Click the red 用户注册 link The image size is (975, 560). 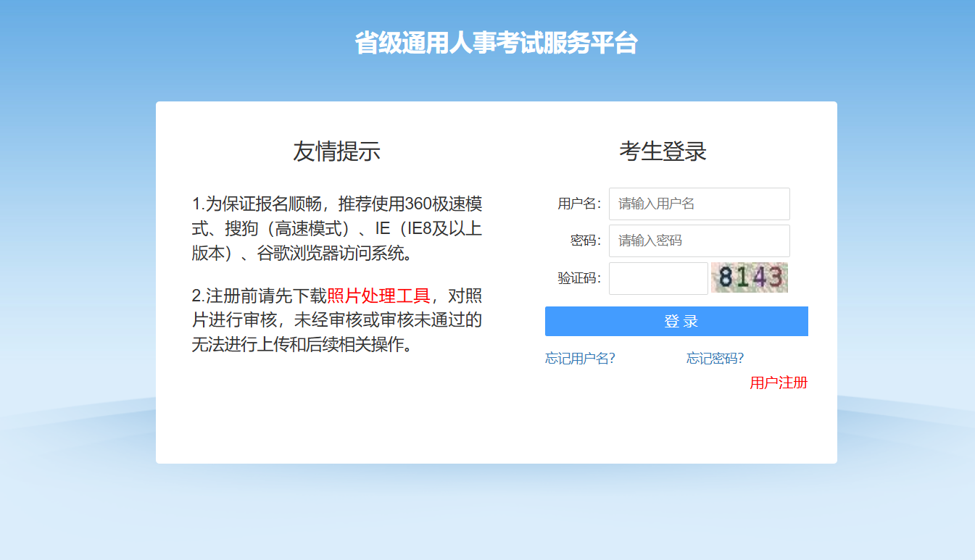pos(778,383)
